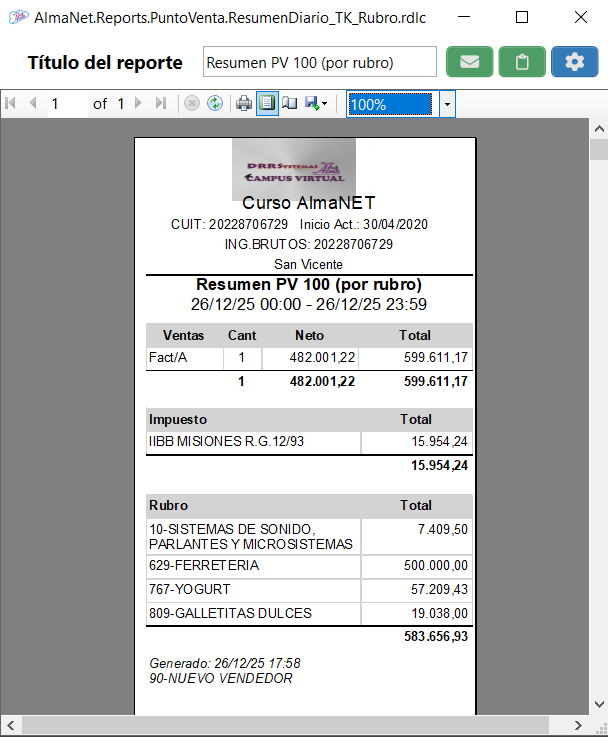Expand the zoom level dropdown arrow
Screen dimensions: 608x737
tap(447, 104)
